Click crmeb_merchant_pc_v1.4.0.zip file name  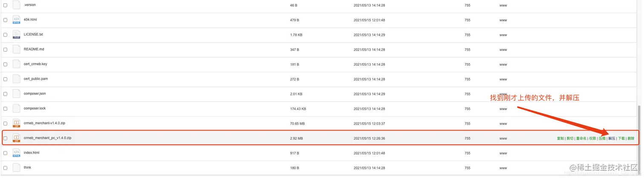tap(48, 138)
